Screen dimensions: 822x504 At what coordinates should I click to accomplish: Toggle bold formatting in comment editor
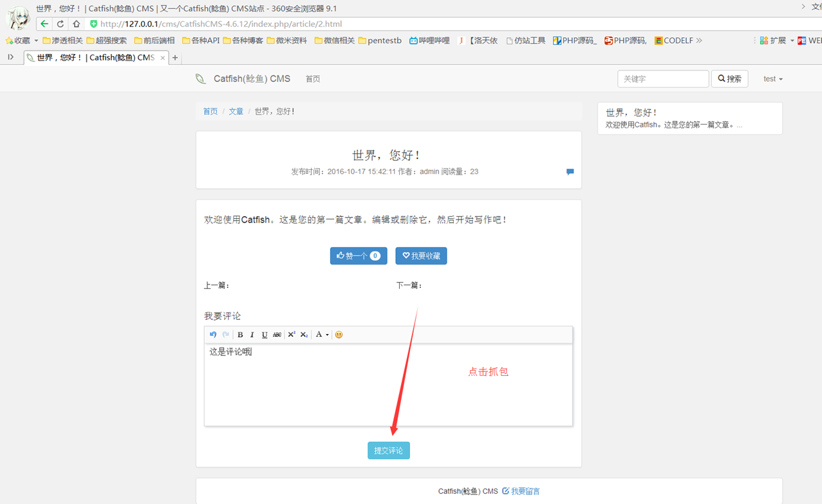pyautogui.click(x=240, y=335)
